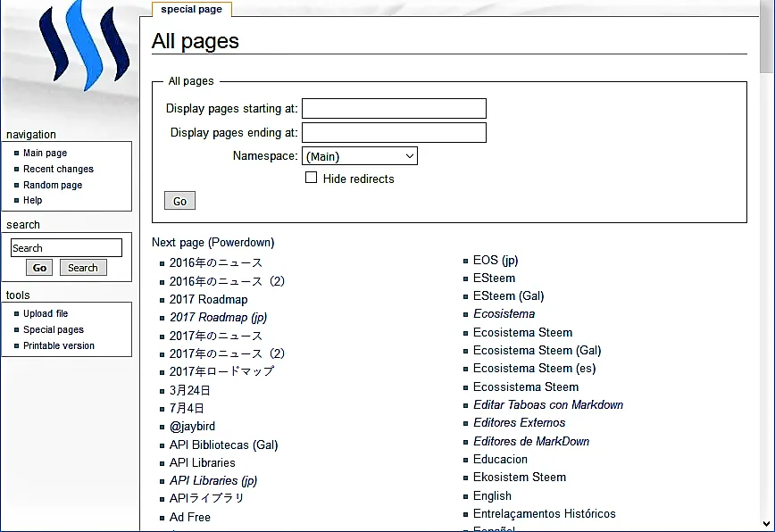
Task: Click the Display pages ending at field
Action: 394,132
